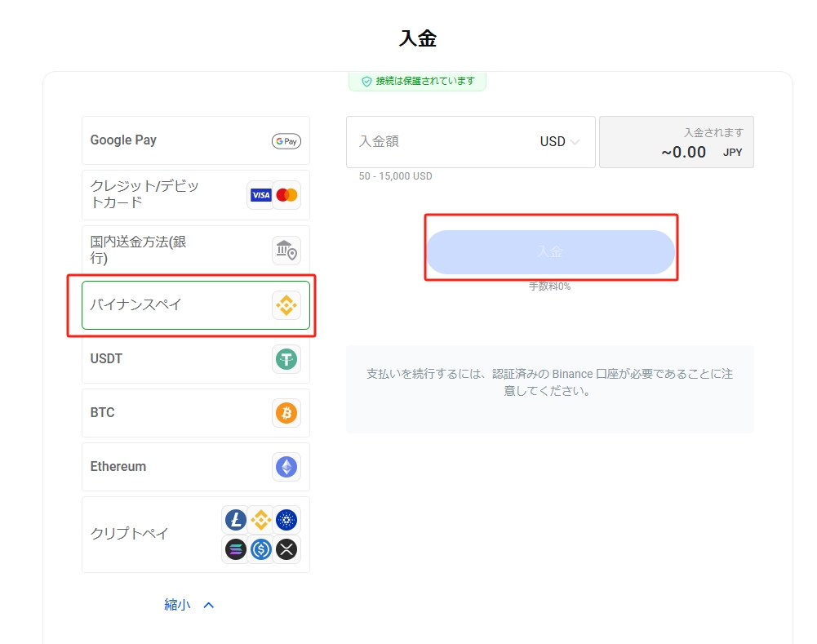Screen dimensions: 817x644
Task: Click the XRP icon in クリプトペイ
Action: point(286,550)
